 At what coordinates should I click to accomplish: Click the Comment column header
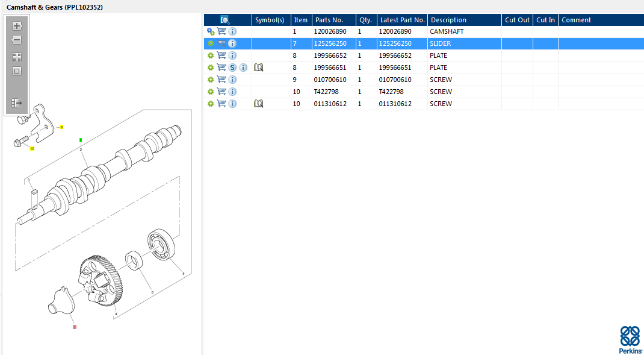click(x=601, y=20)
